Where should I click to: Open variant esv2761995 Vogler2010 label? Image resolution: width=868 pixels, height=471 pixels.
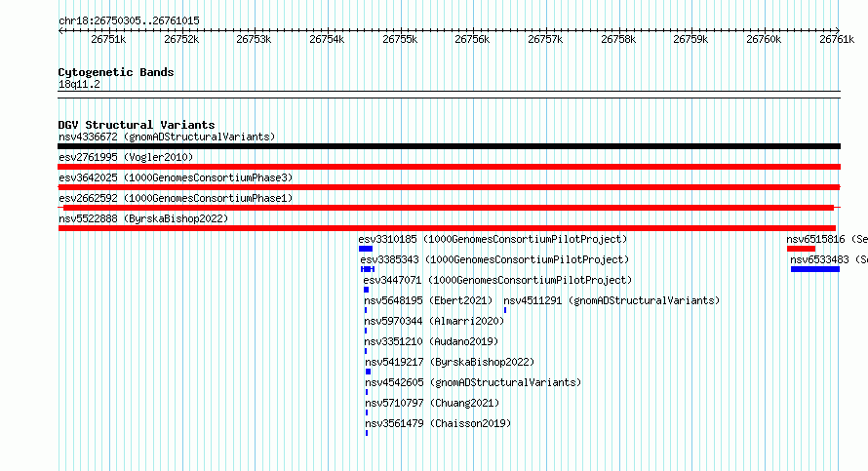[126, 157]
